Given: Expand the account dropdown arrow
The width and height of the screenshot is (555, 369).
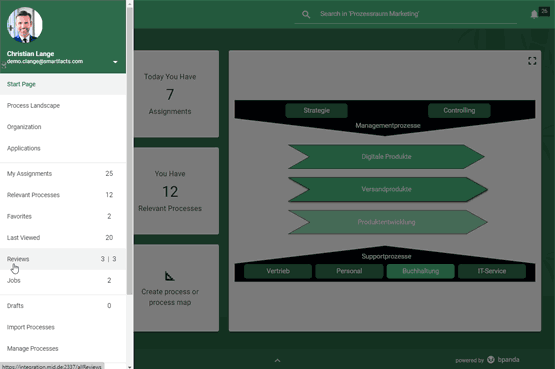Looking at the screenshot, I should click(x=115, y=62).
